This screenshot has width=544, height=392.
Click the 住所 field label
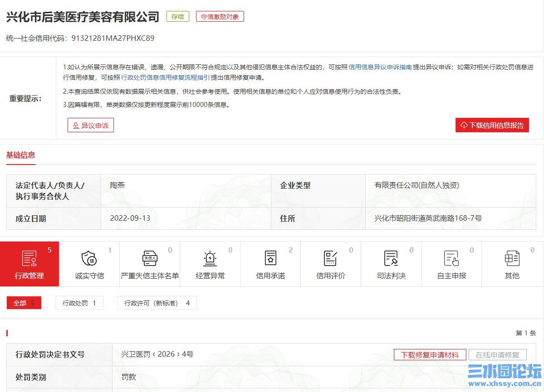(288, 219)
